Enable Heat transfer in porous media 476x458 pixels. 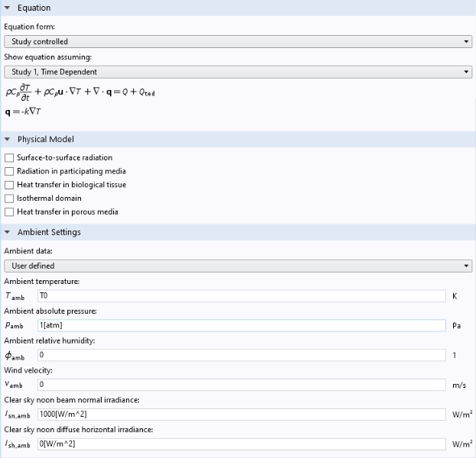[9, 211]
